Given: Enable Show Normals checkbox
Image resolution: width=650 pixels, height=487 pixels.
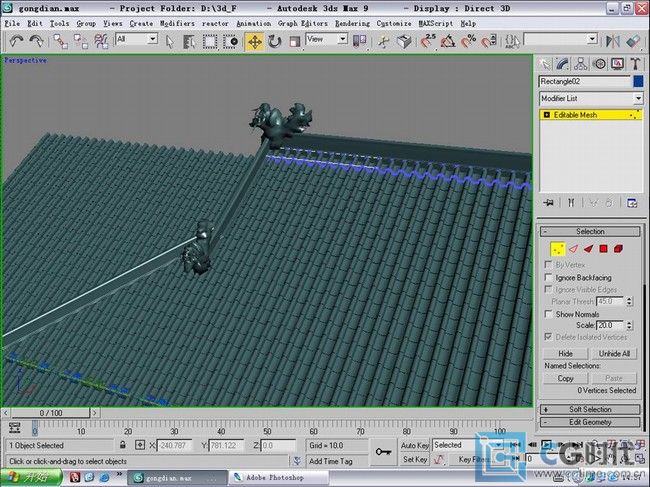Looking at the screenshot, I should coord(548,314).
